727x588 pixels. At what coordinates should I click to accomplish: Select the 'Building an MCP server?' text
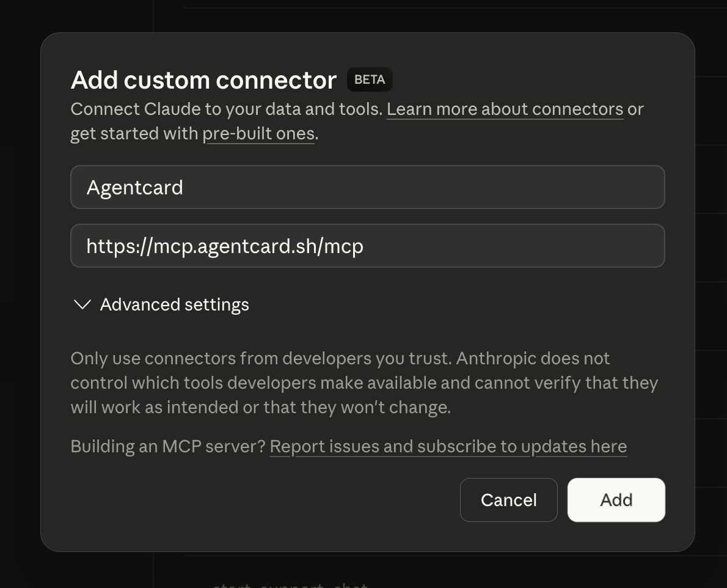coord(168,446)
